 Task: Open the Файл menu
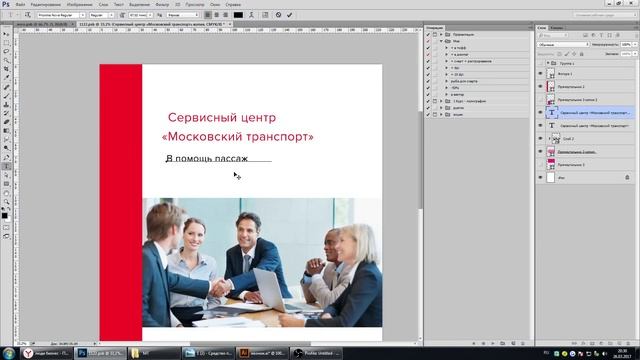click(x=20, y=4)
